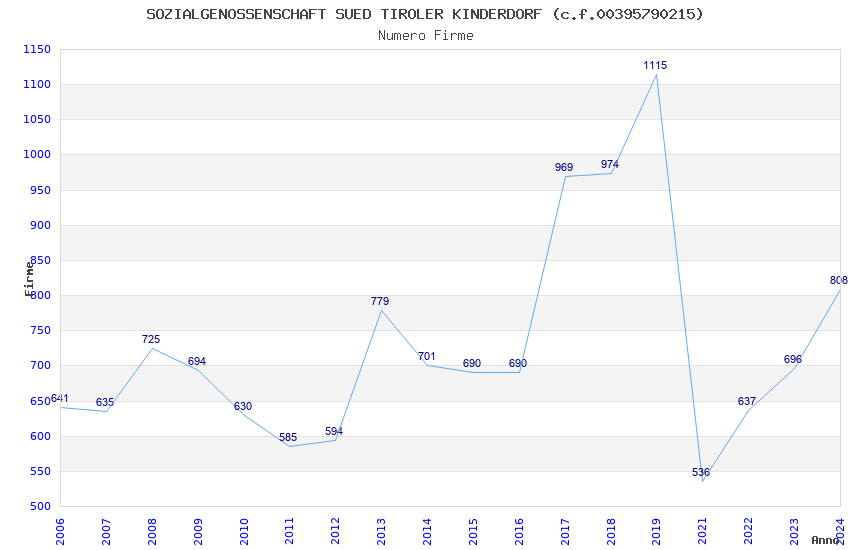This screenshot has width=850, height=550.
Task: Select x-axis year 2018
Action: click(611, 532)
